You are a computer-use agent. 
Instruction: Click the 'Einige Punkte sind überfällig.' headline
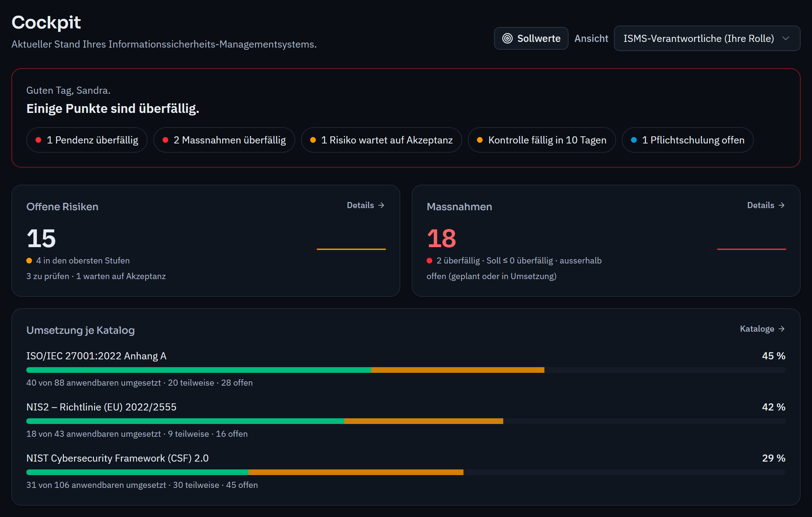(x=113, y=109)
